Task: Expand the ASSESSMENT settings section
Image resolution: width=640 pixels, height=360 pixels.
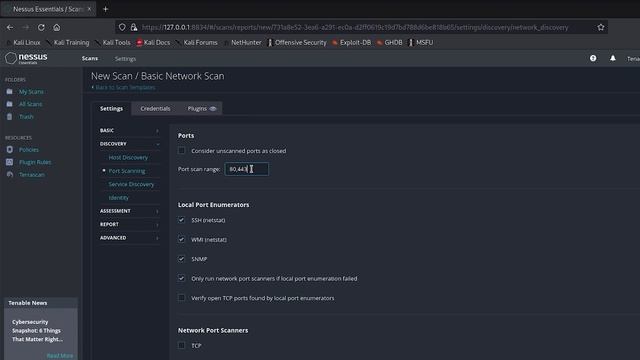Action: pos(129,211)
